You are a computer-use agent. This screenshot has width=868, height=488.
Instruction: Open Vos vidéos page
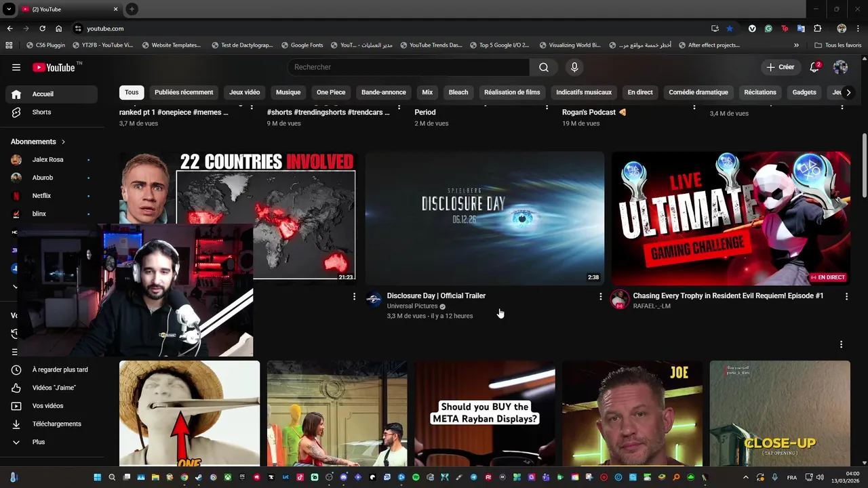click(x=52, y=405)
